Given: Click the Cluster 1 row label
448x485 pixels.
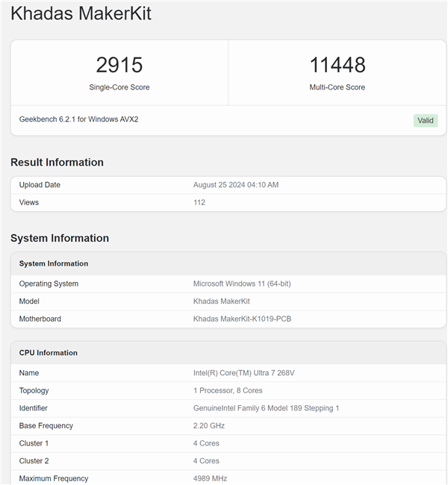Looking at the screenshot, I should click(34, 443).
